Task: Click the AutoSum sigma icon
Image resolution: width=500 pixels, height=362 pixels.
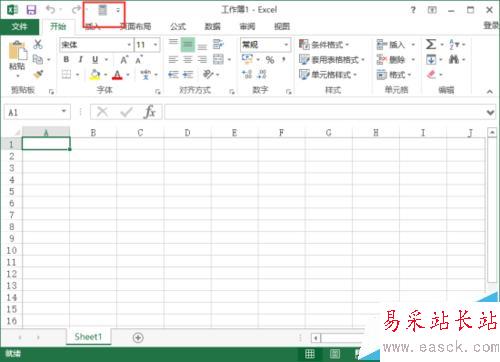Action: coord(431,44)
